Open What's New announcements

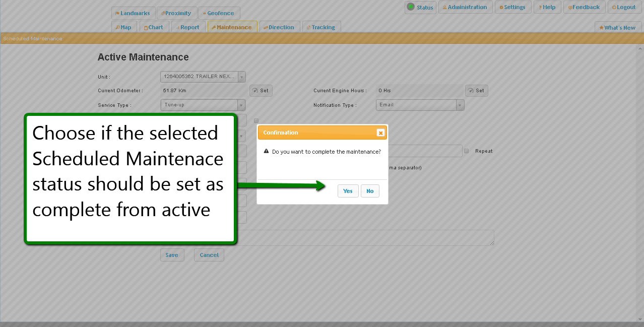(617, 28)
